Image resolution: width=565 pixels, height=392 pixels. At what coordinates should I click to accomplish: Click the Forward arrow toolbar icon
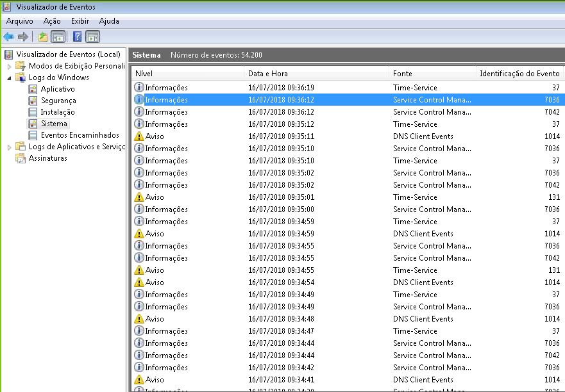(x=22, y=37)
